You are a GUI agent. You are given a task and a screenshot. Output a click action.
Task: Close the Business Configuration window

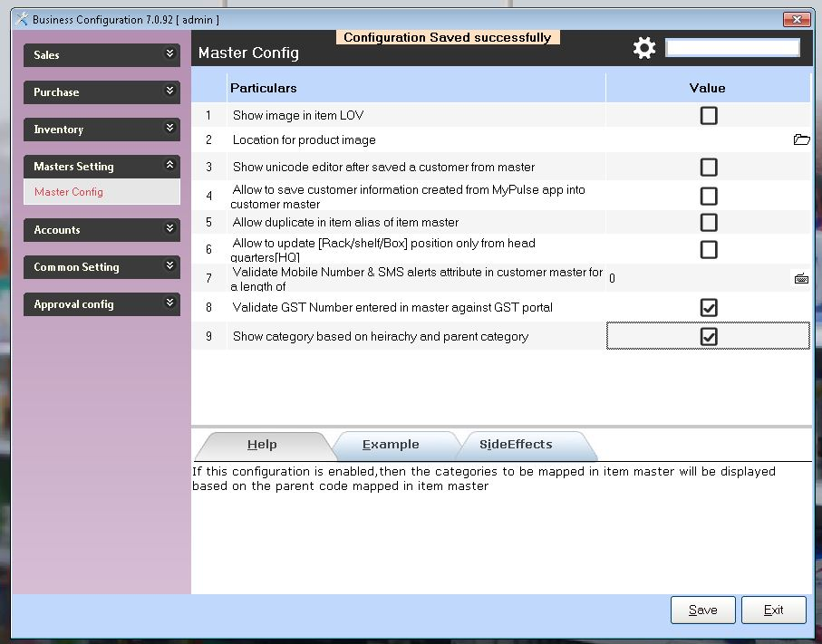(x=797, y=19)
